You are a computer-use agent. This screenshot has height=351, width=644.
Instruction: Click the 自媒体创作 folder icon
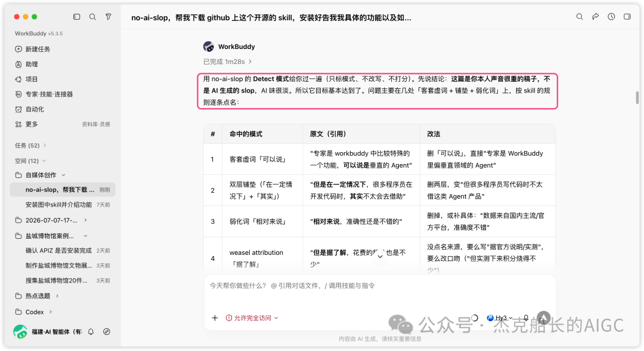[x=18, y=175]
